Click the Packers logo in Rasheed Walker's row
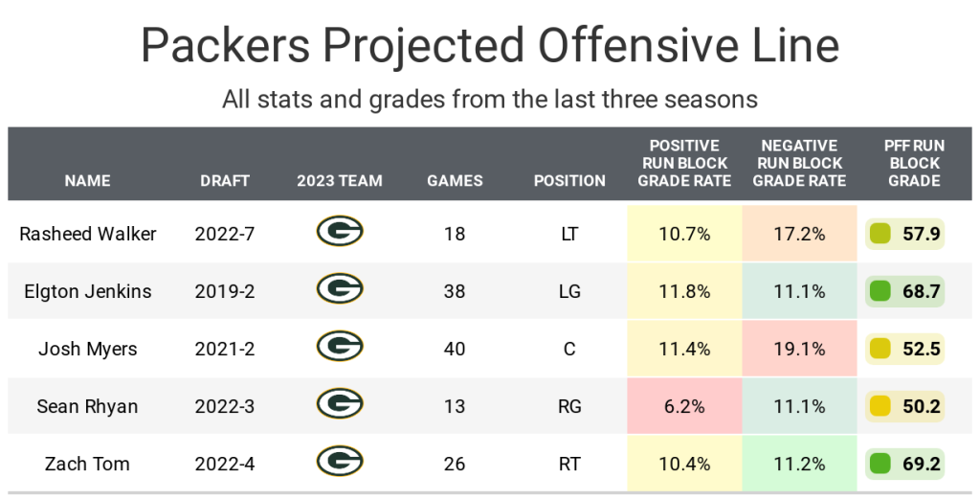Viewport: 980px width, 500px height. click(340, 231)
